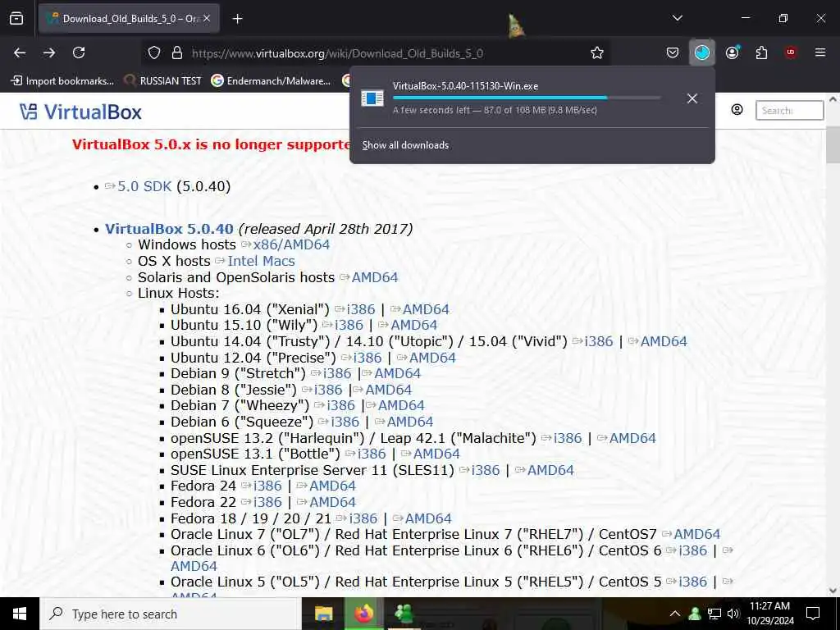Open RUSSIAN TEST bookmark
The image size is (840, 630).
point(163,81)
